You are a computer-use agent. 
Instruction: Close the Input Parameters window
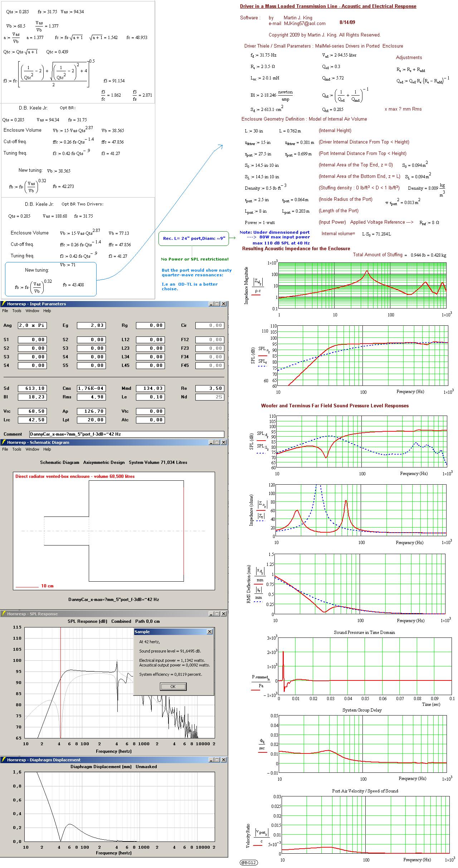[224, 304]
